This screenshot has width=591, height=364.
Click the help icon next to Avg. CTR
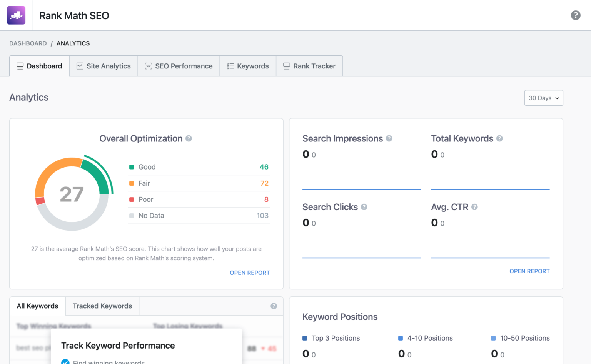pyautogui.click(x=474, y=207)
